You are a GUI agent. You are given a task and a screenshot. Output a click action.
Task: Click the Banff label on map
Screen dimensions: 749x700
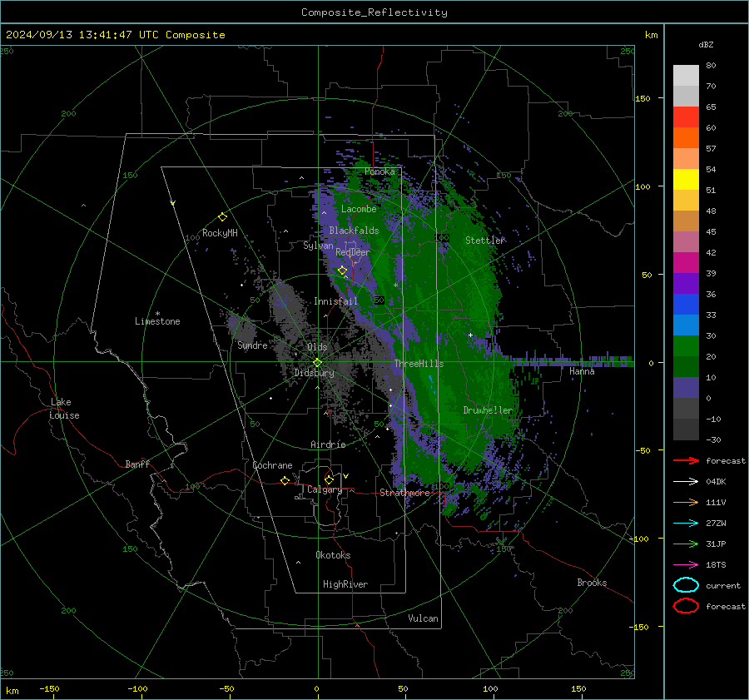[x=137, y=464]
